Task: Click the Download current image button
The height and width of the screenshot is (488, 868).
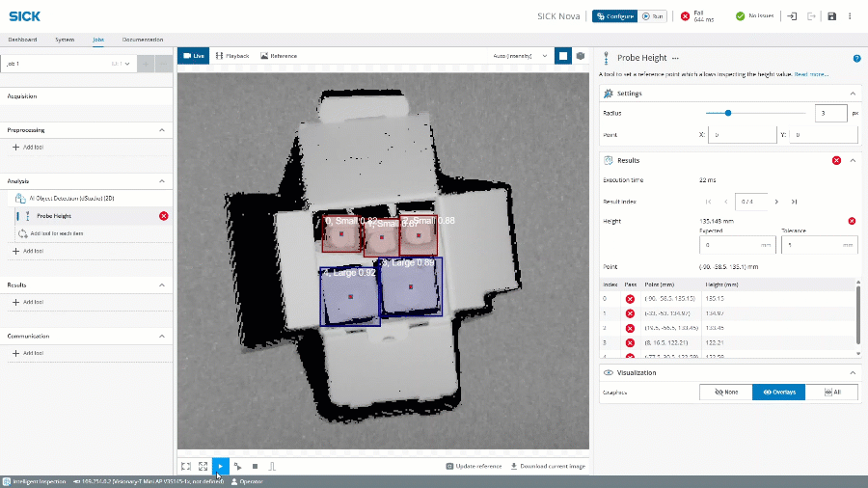Action: [548, 466]
